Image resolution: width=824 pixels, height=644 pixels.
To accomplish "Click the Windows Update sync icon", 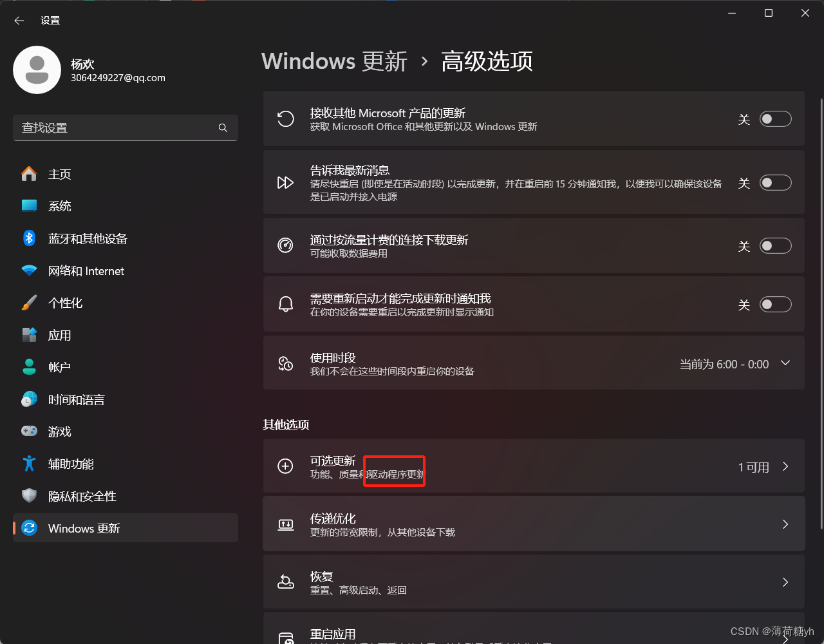I will click(x=29, y=528).
